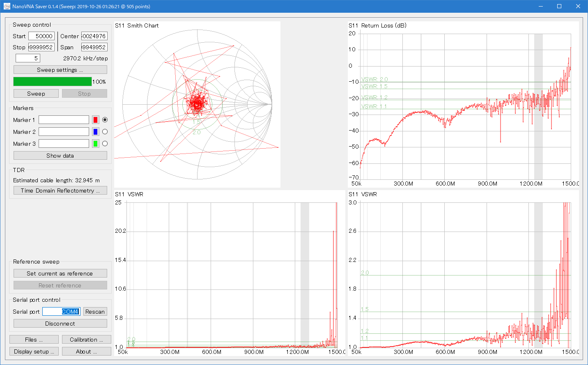Open the Files dialog

[x=34, y=340]
